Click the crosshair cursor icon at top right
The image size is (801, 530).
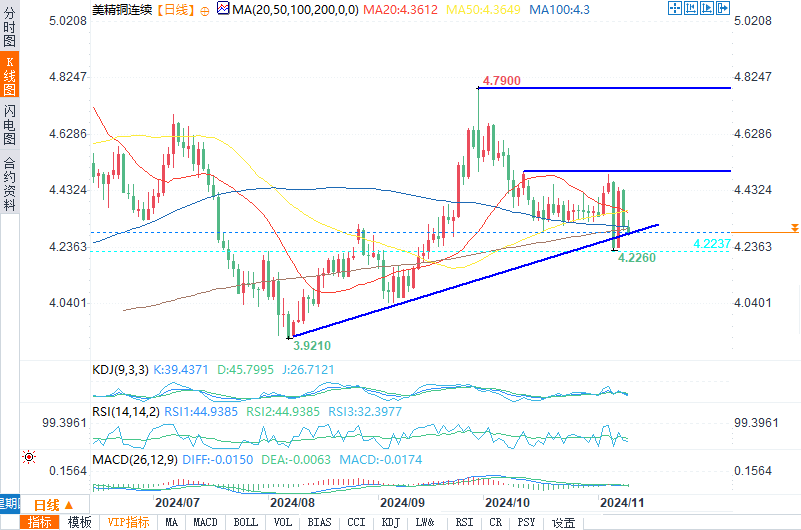point(675,8)
